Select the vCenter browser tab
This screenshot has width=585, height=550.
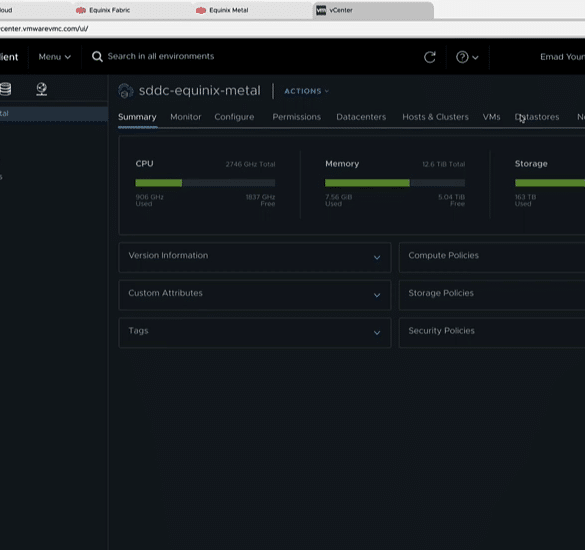click(x=373, y=10)
